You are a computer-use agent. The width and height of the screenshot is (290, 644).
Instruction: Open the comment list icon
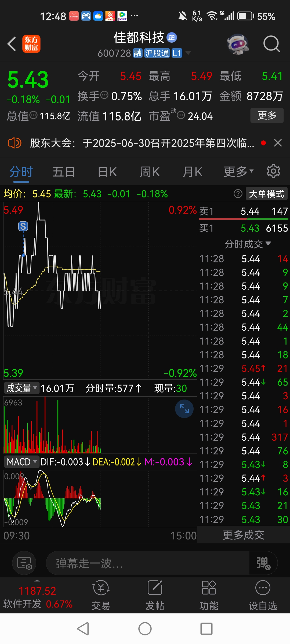[x=24, y=563]
